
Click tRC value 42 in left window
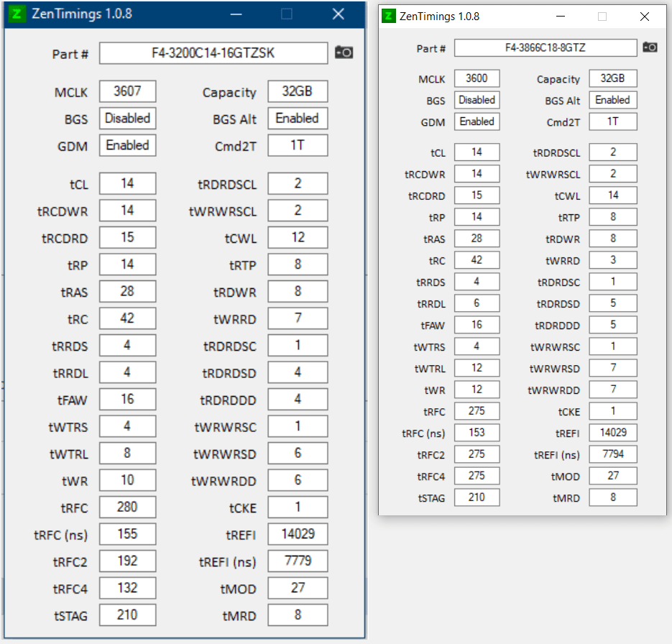(x=127, y=318)
